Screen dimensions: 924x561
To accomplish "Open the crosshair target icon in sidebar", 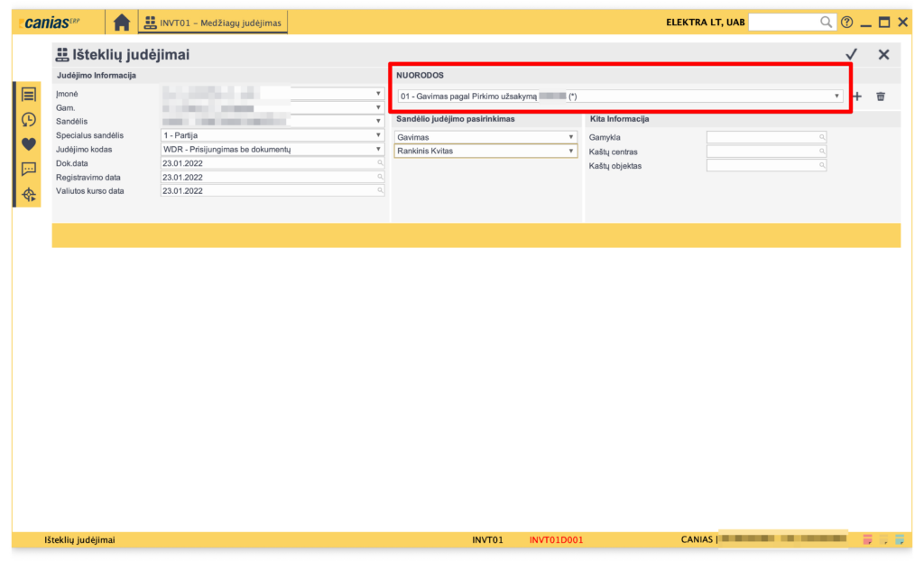I will (x=29, y=194).
